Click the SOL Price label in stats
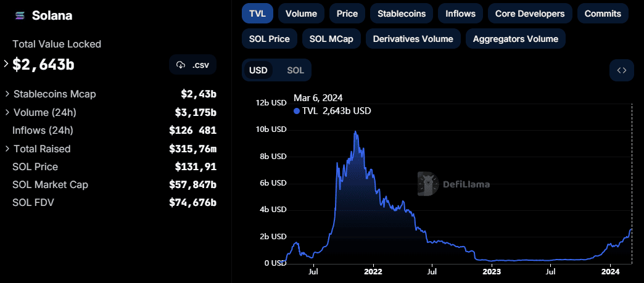This screenshot has width=644, height=283. coord(35,166)
